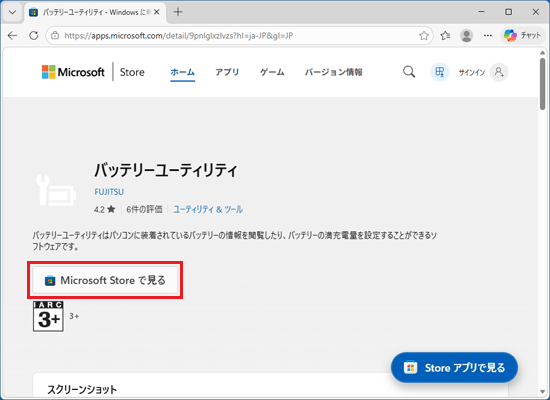Select the アプリ navigation tab
The height and width of the screenshot is (400, 550).
pos(227,72)
